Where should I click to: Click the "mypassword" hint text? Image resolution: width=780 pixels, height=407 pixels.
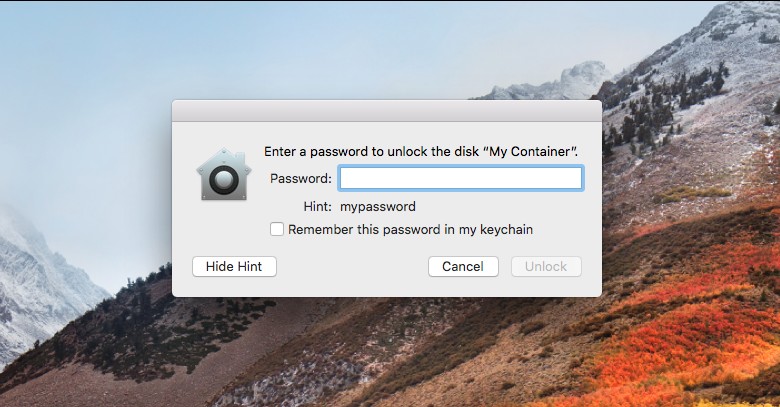pyautogui.click(x=378, y=207)
